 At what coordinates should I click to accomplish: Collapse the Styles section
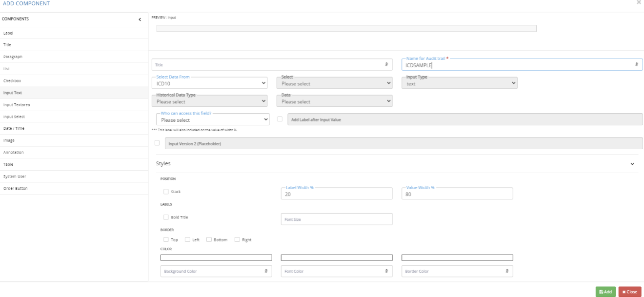632,164
